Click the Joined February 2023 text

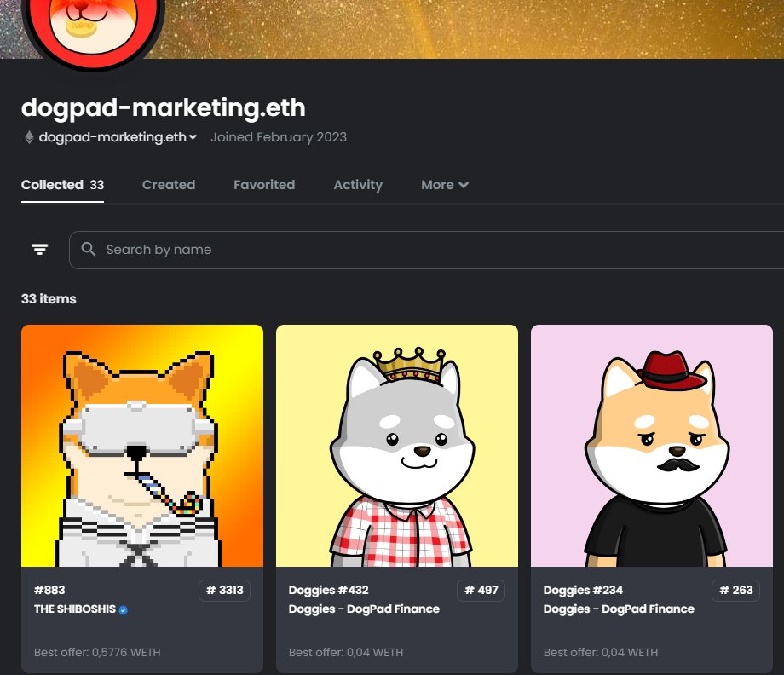279,137
